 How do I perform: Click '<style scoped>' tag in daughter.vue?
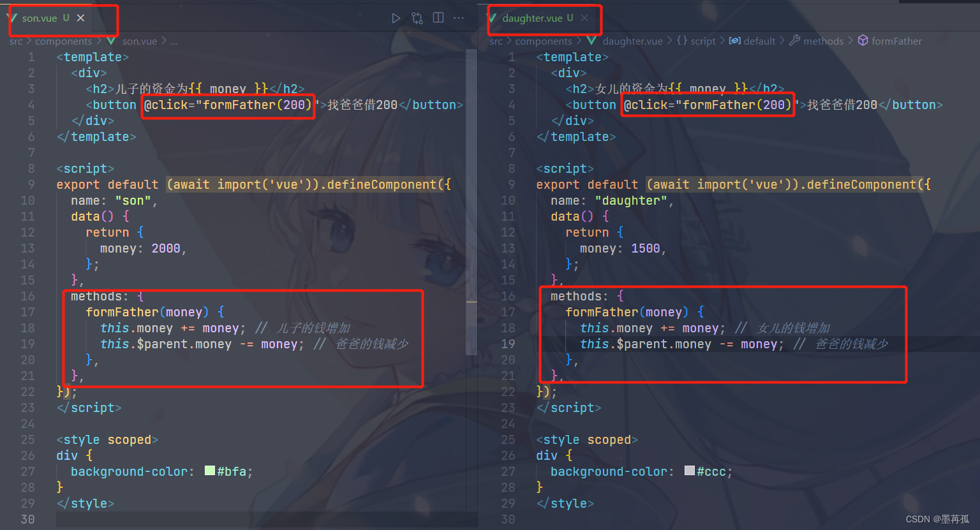587,439
